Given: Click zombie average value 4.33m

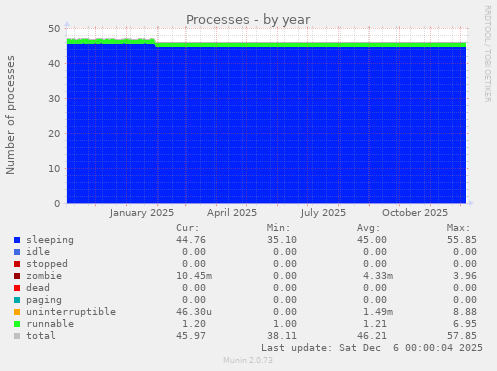Looking at the screenshot, I should click(378, 276).
